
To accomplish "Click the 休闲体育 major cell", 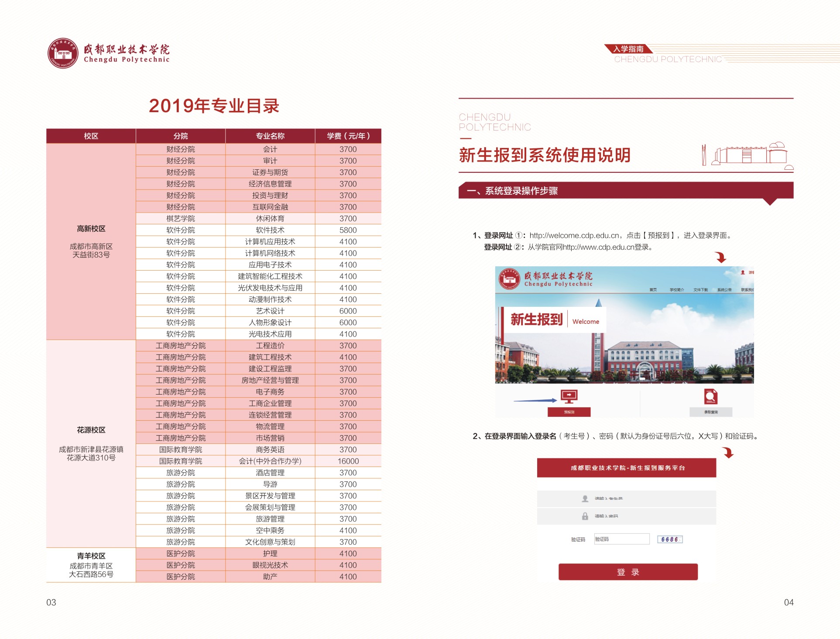I will pos(270,218).
